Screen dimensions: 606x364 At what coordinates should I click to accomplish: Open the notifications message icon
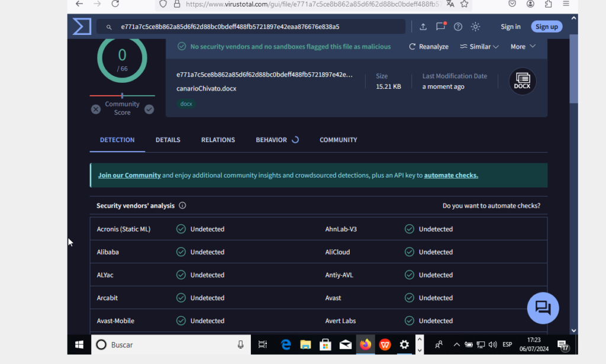tap(441, 26)
